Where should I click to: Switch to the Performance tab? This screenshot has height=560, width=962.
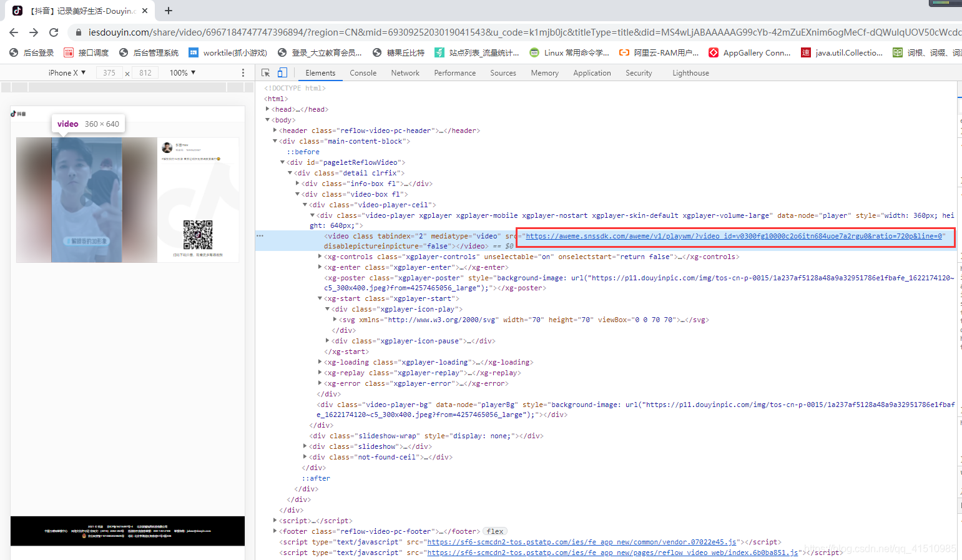coord(454,73)
